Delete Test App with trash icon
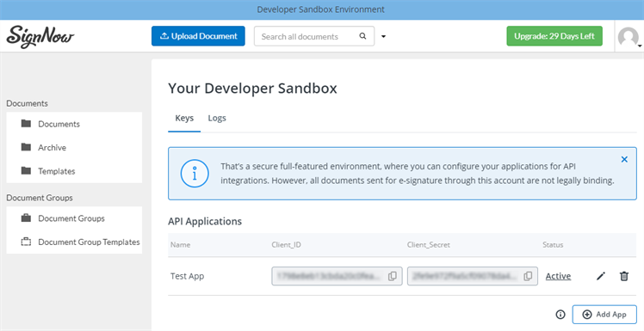The height and width of the screenshot is (331, 644). pyautogui.click(x=624, y=276)
